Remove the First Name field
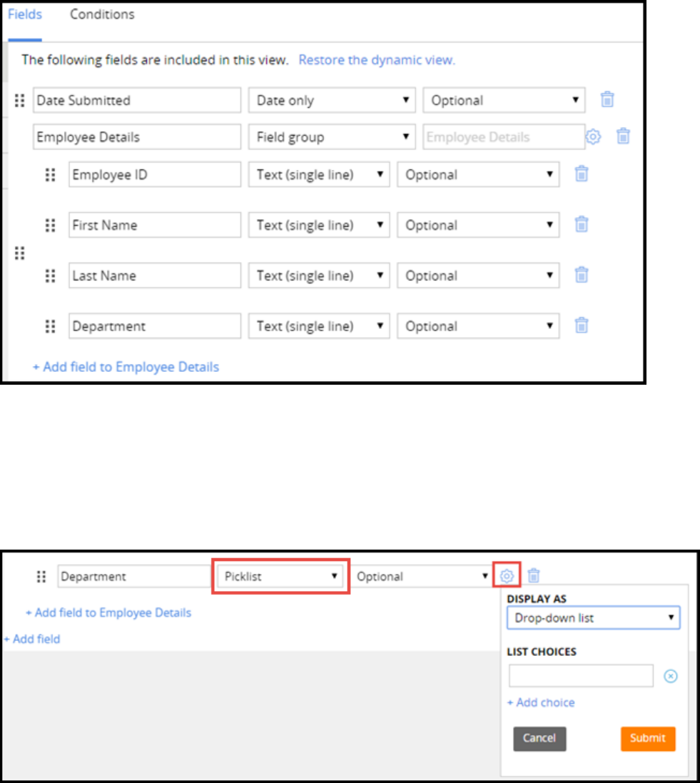This screenshot has height=783, width=700. pos(582,225)
